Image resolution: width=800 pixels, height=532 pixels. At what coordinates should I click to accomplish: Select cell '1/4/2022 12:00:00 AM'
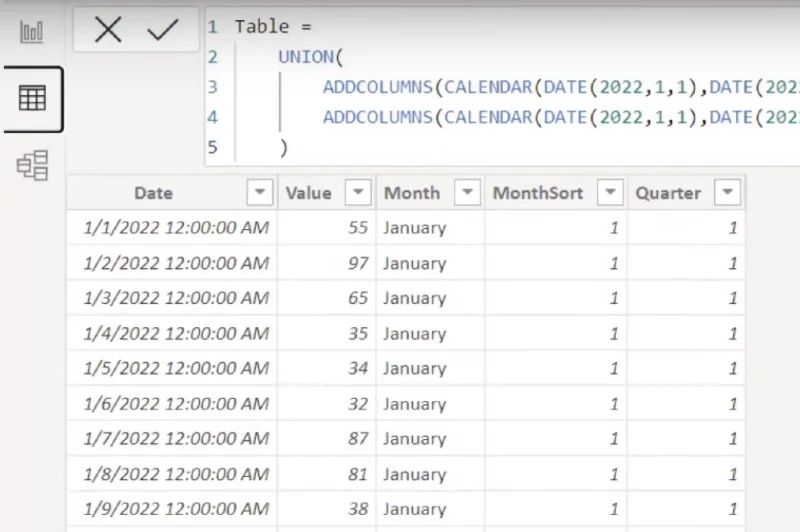(x=172, y=333)
